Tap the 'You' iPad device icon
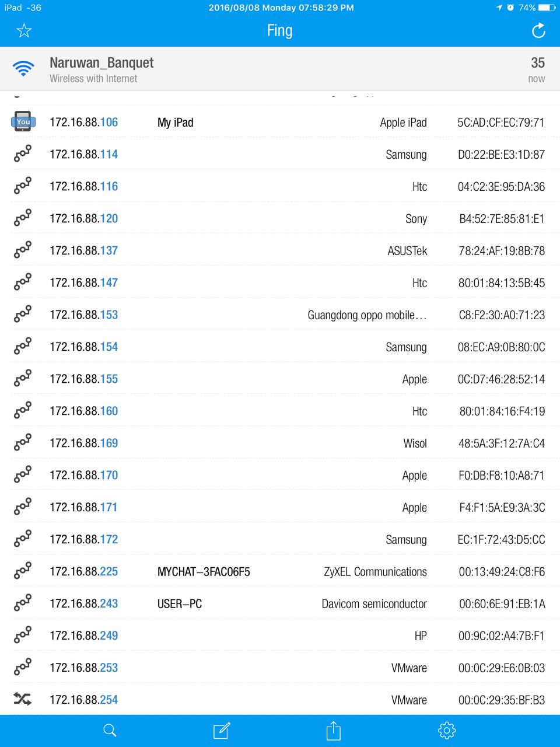The width and height of the screenshot is (560, 747). [x=23, y=121]
